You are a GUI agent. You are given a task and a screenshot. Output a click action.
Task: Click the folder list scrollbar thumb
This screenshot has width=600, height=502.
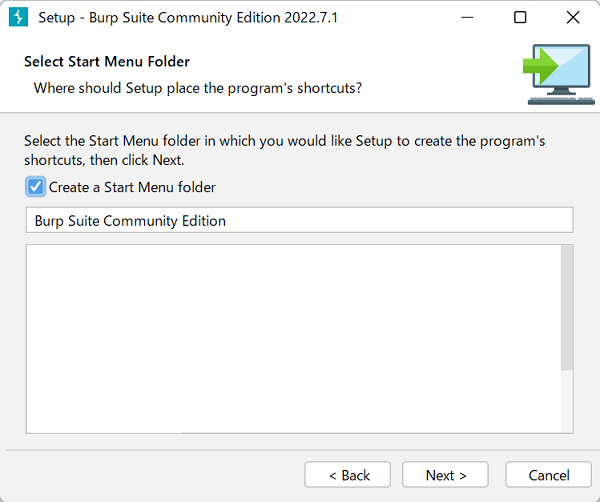[x=567, y=308]
